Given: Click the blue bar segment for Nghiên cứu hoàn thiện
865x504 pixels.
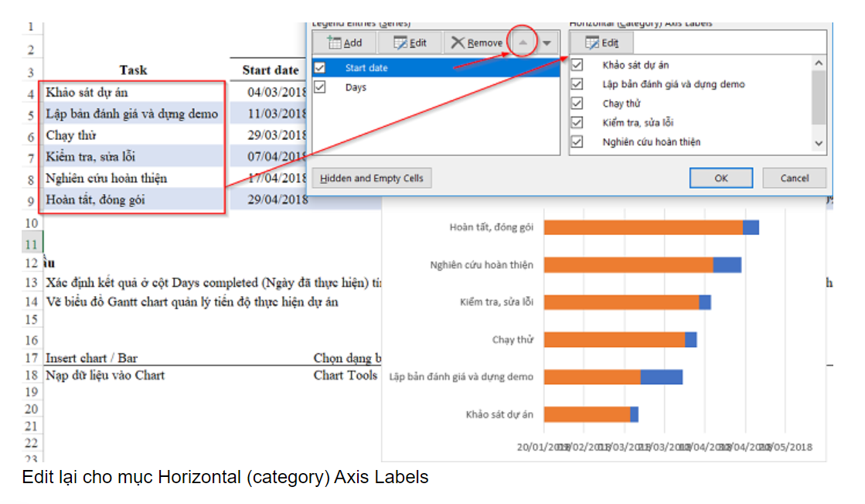Looking at the screenshot, I should point(727,264).
